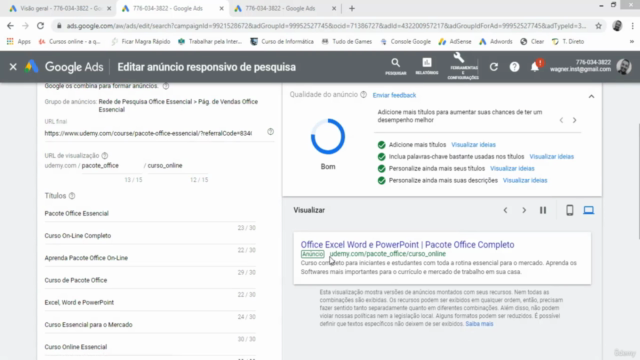Edit path field curso_online
Screen dimensions: 640x360
[178, 166]
